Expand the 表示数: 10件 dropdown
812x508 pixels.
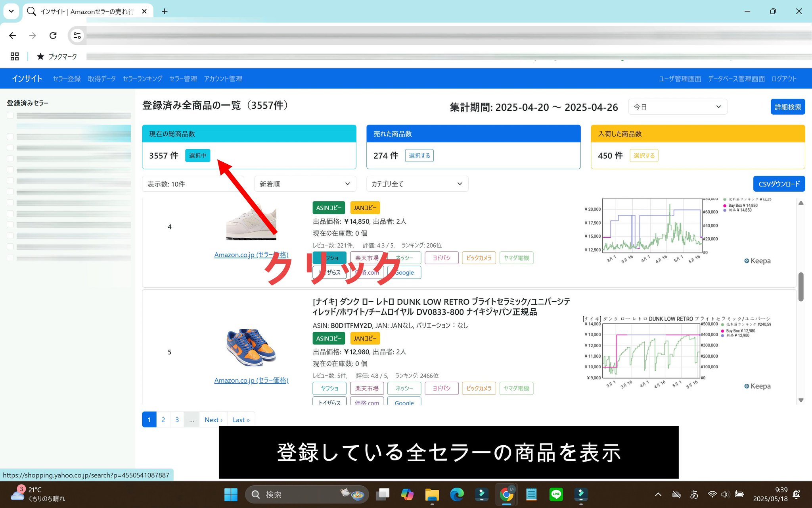tap(193, 184)
